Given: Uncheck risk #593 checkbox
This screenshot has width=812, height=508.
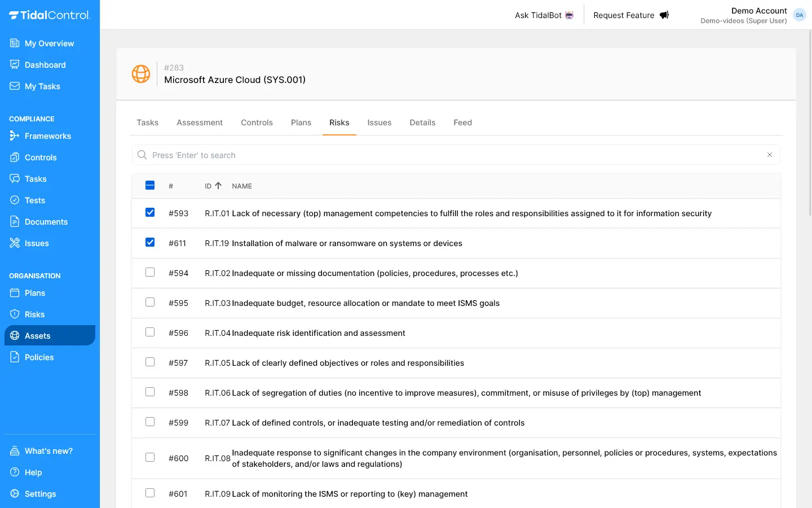Looking at the screenshot, I should coord(150,213).
